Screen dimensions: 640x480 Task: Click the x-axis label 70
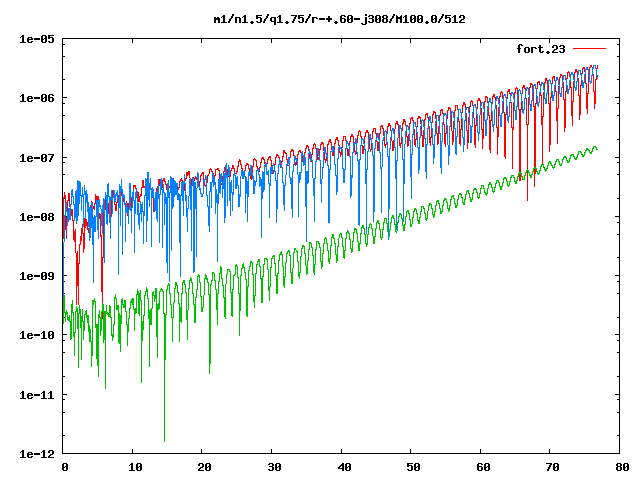pos(553,467)
